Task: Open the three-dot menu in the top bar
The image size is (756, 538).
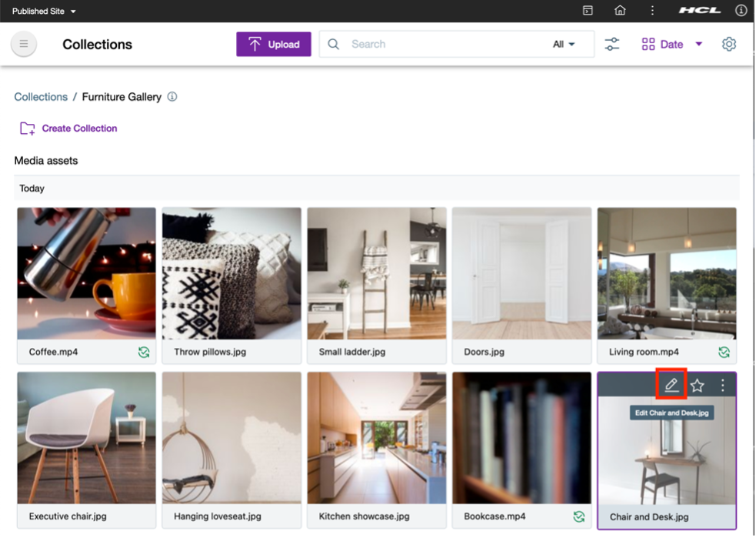Action: [651, 11]
